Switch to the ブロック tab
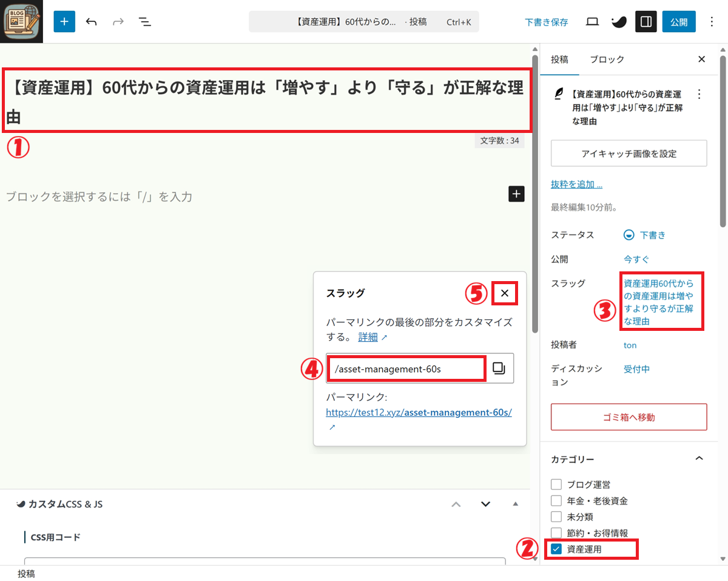728x581 pixels. [607, 59]
